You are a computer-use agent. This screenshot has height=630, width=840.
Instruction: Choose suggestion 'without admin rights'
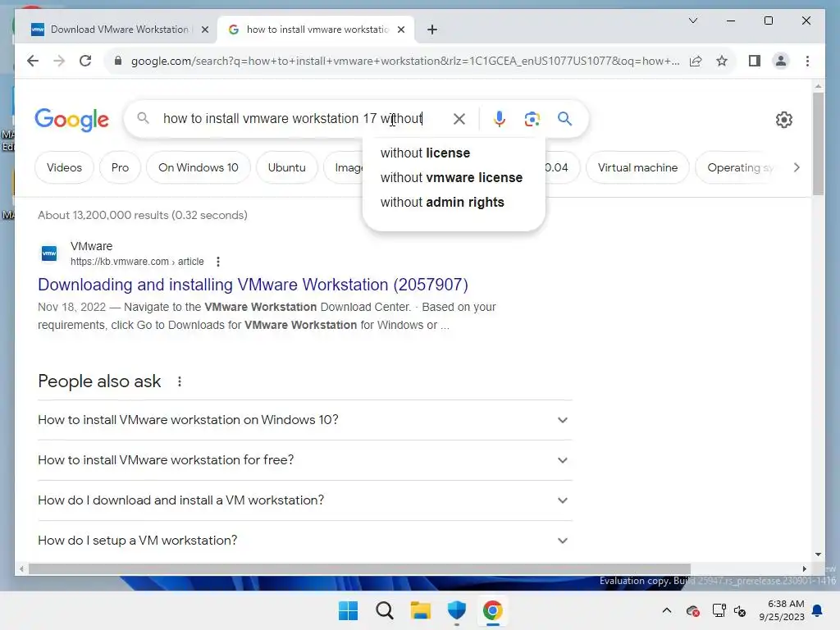pyautogui.click(x=454, y=203)
